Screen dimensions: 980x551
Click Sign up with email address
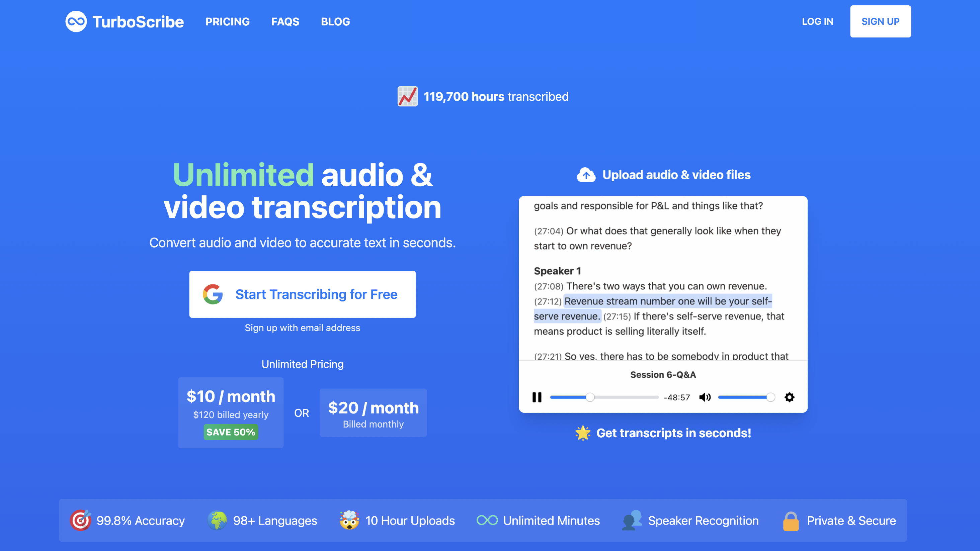pos(303,328)
